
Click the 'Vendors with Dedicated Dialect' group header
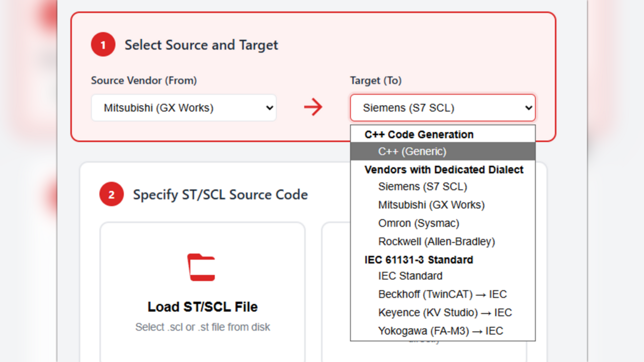(444, 169)
